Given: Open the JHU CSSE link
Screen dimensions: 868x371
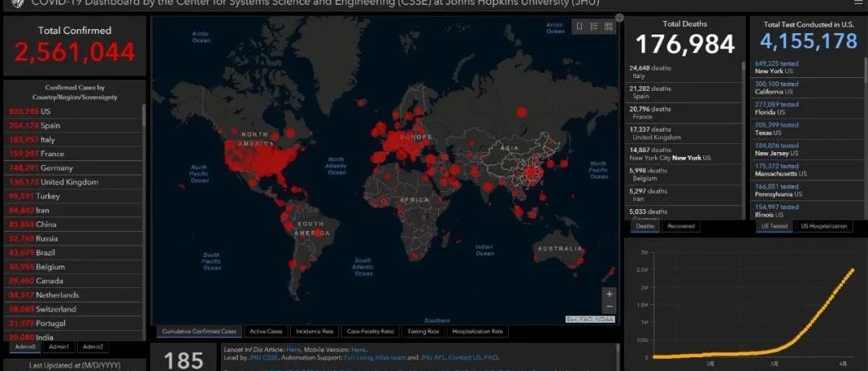Looking at the screenshot, I should 264,357.
